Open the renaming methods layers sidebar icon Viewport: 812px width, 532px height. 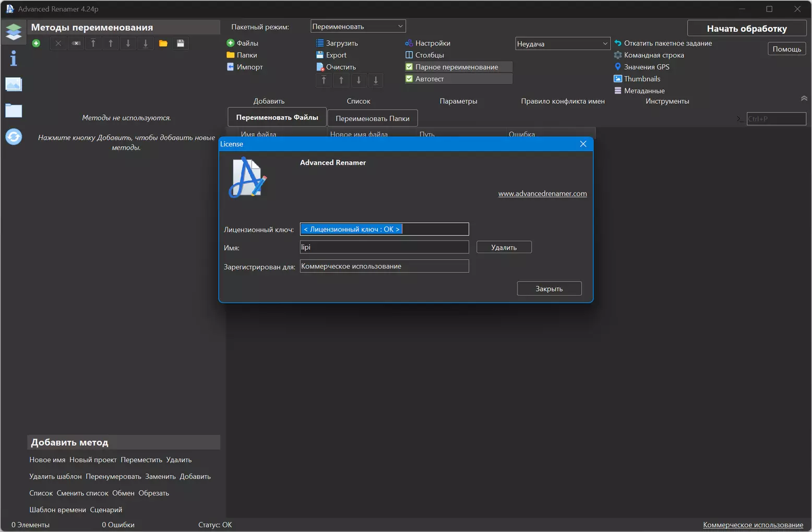coord(14,32)
